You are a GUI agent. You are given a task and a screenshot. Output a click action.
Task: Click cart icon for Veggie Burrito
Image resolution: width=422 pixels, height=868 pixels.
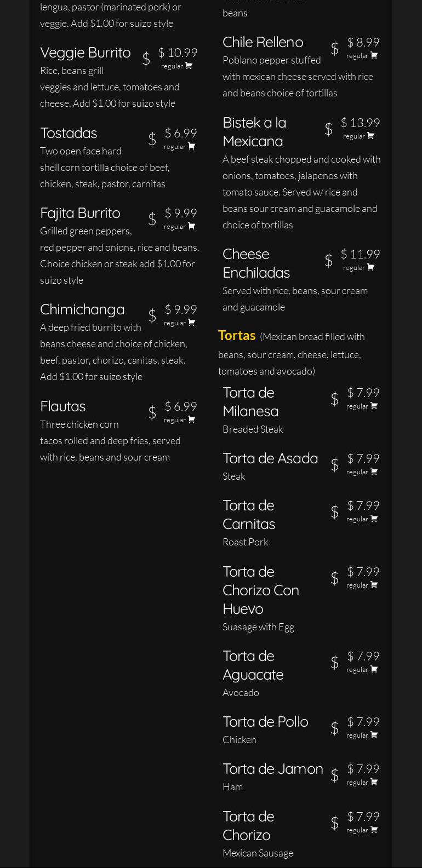pos(189,66)
